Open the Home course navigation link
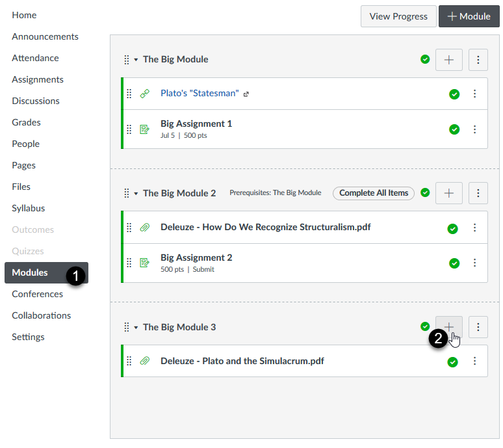 point(24,15)
